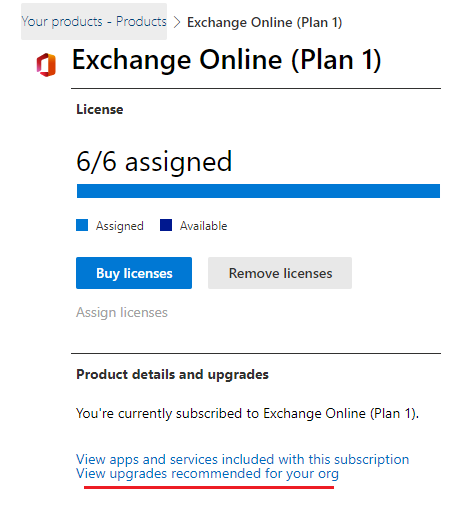The image size is (455, 518).
Task: Click the red underline beneath upgrades link
Action: 209,487
